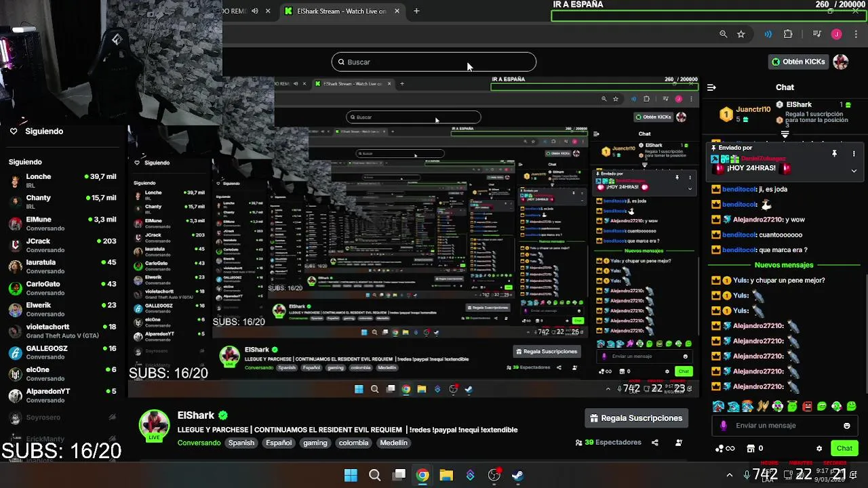Unpin the pinned chat message
Viewport: 868px width, 488px height.
click(835, 154)
